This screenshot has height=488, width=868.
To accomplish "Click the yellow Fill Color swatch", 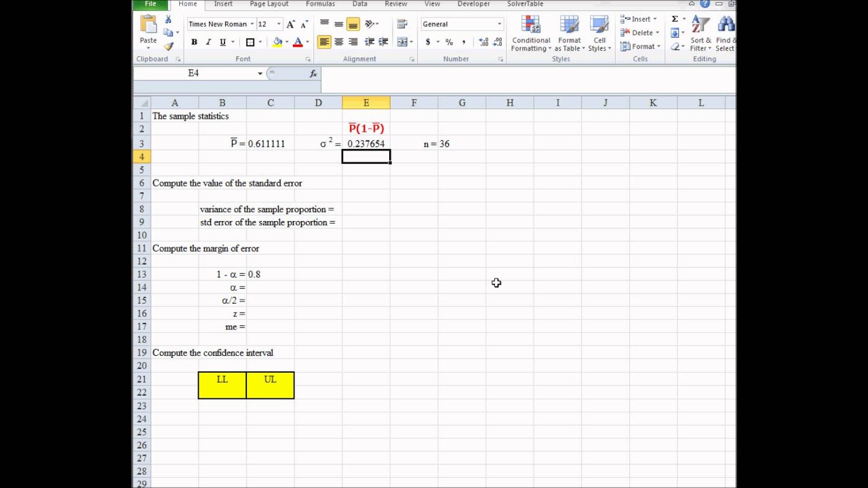I will point(277,42).
